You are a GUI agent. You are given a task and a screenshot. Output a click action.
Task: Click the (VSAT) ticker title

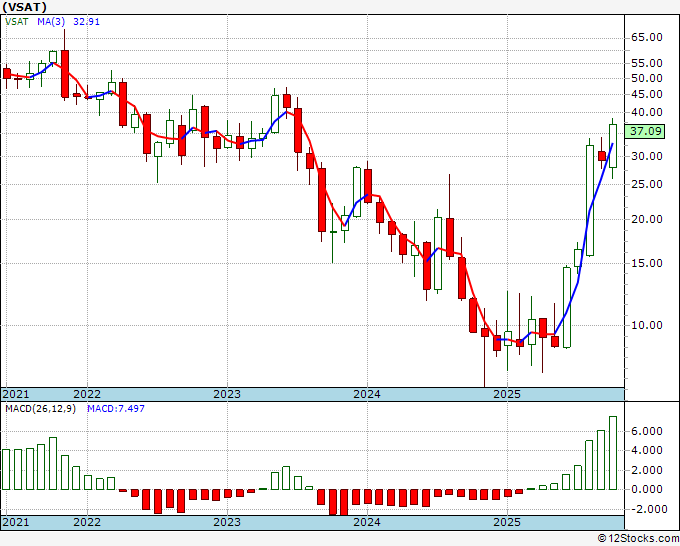(x=26, y=7)
